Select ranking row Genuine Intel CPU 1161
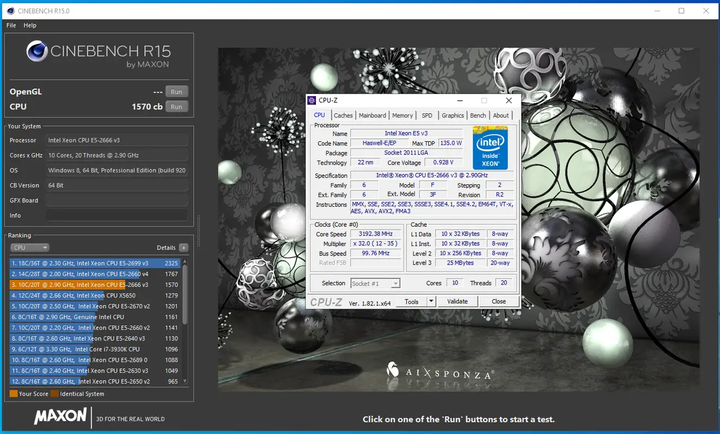The height and width of the screenshot is (434, 720). click(95, 317)
